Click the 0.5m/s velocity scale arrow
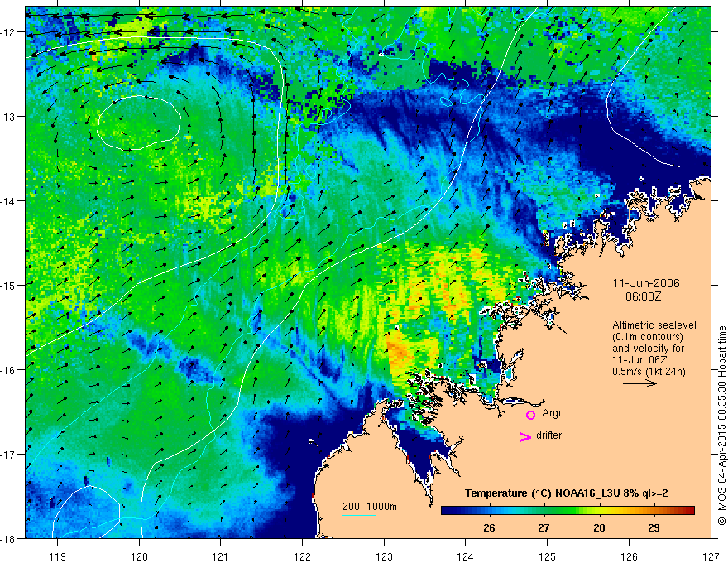The image size is (728, 563). [x=639, y=383]
